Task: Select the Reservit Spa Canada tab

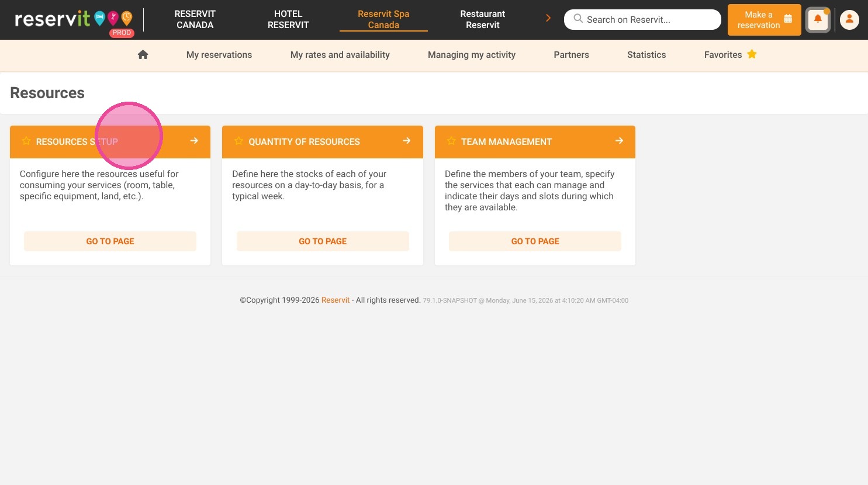Action: [383, 19]
